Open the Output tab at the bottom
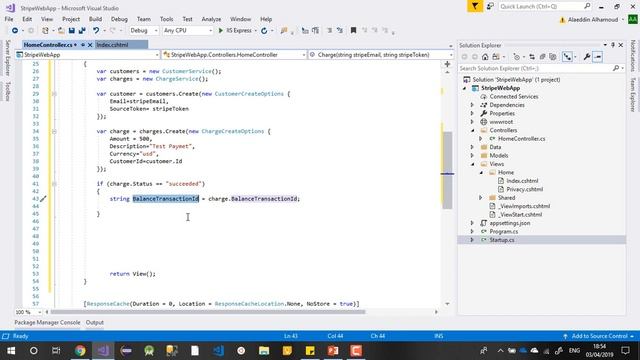640x360 pixels. pyautogui.click(x=95, y=322)
